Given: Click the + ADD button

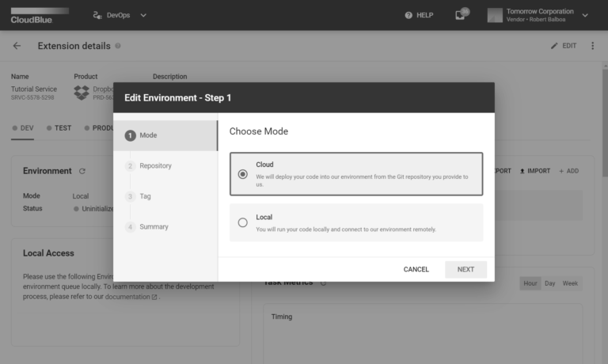Looking at the screenshot, I should pyautogui.click(x=569, y=171).
